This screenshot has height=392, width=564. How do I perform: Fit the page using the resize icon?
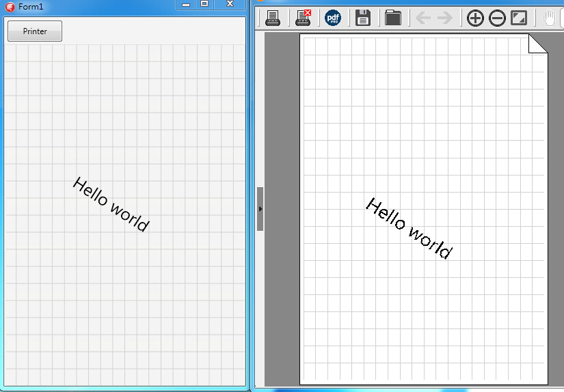(x=519, y=18)
